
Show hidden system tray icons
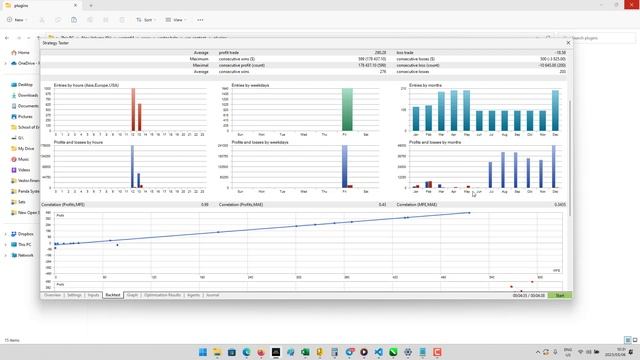coord(538,352)
